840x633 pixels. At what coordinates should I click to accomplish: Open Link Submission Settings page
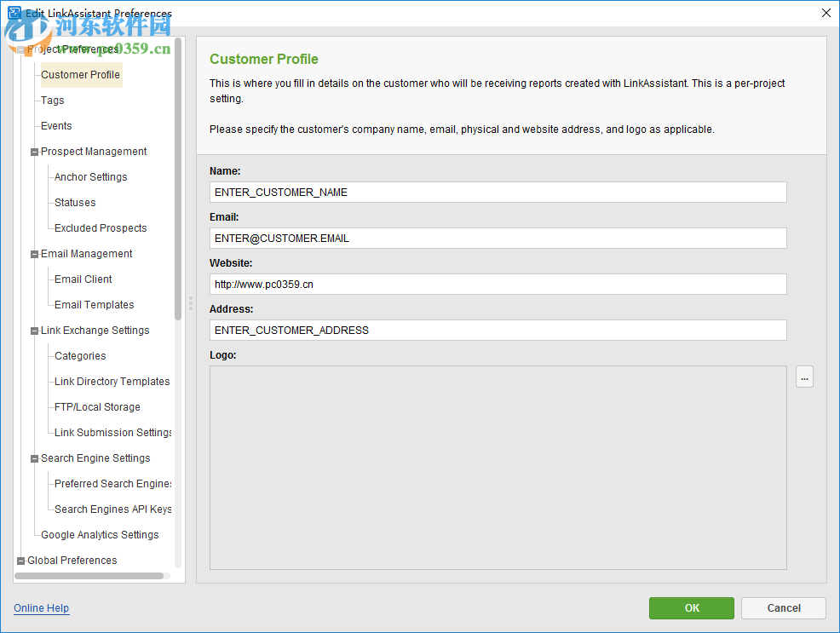tap(113, 433)
